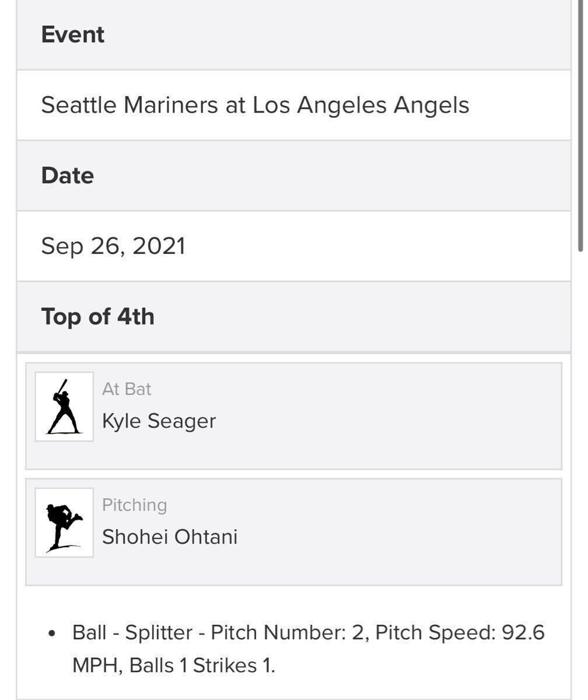
Task: Click the batter silhouette icon
Action: tap(64, 407)
